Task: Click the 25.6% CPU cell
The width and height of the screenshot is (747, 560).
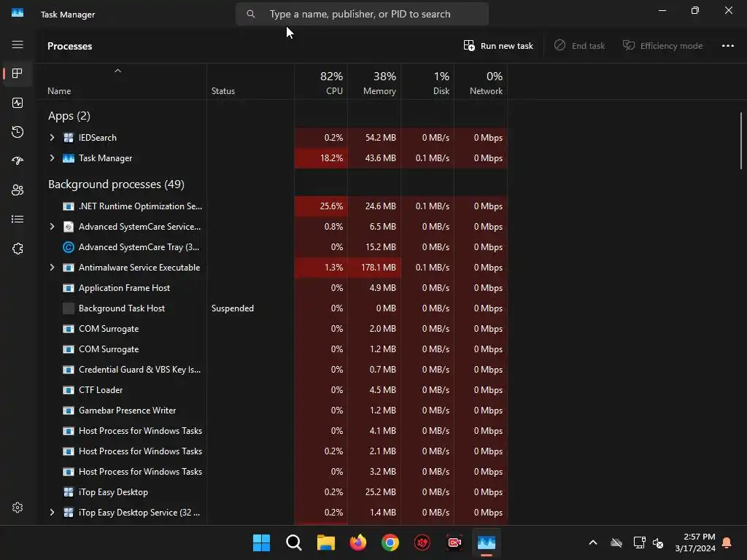Action: 321,206
